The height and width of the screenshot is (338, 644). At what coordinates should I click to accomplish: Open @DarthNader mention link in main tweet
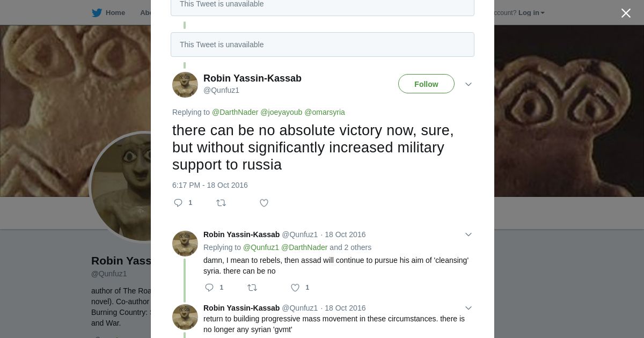[235, 112]
